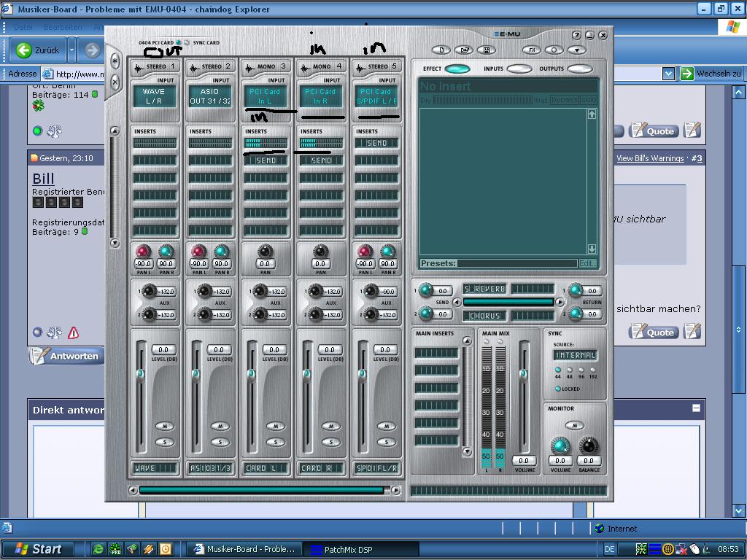
Task: Open the sync source INTERNAL selector
Action: coord(575,355)
